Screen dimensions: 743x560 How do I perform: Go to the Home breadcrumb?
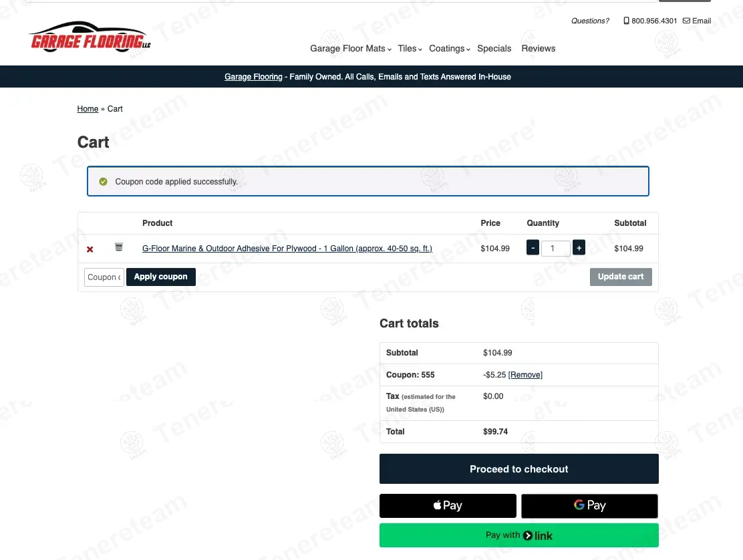[x=88, y=109]
